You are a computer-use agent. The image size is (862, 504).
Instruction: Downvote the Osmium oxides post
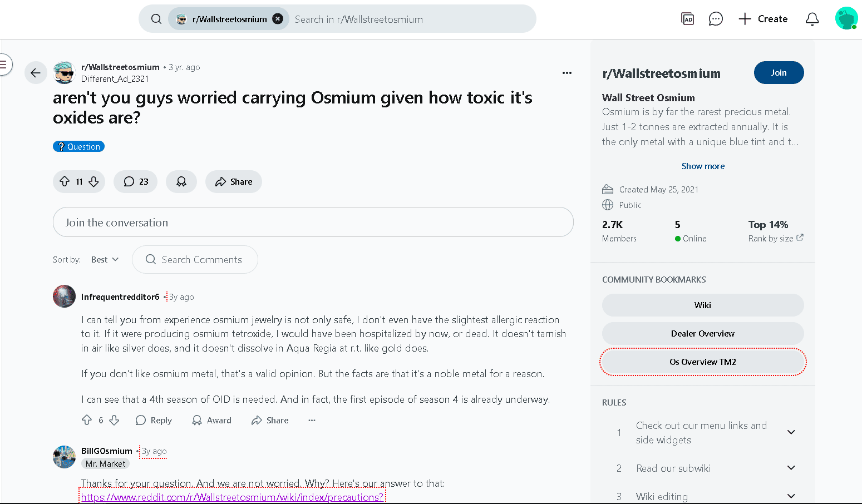[94, 181]
